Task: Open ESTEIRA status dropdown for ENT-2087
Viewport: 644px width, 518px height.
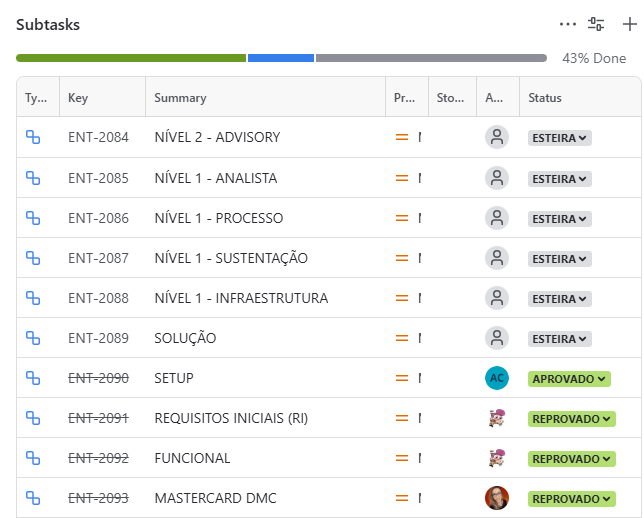Action: [560, 259]
